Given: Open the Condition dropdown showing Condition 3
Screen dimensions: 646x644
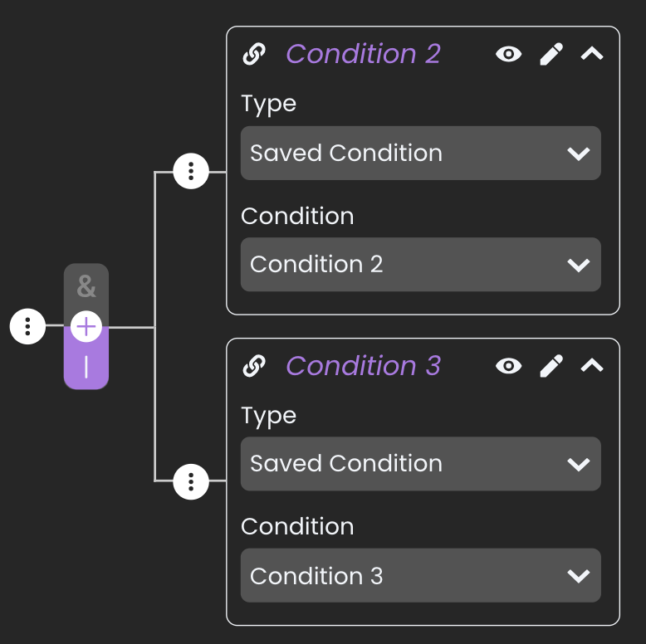Looking at the screenshot, I should [x=421, y=575].
